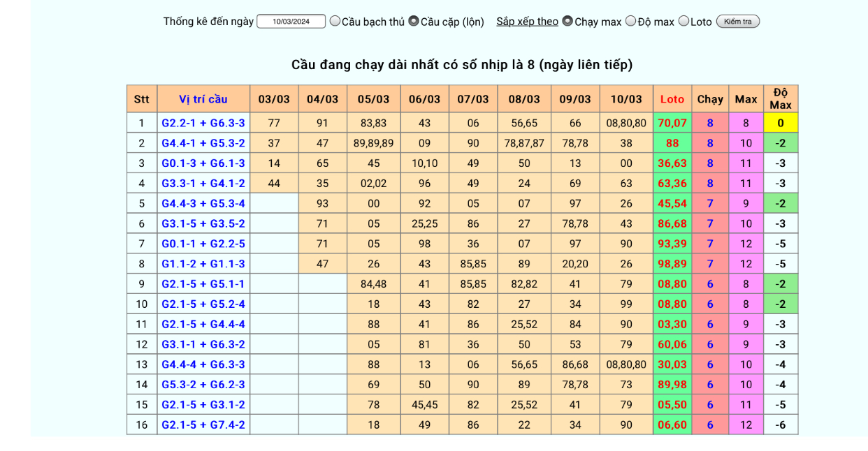Click the Chạy column header

(710, 99)
